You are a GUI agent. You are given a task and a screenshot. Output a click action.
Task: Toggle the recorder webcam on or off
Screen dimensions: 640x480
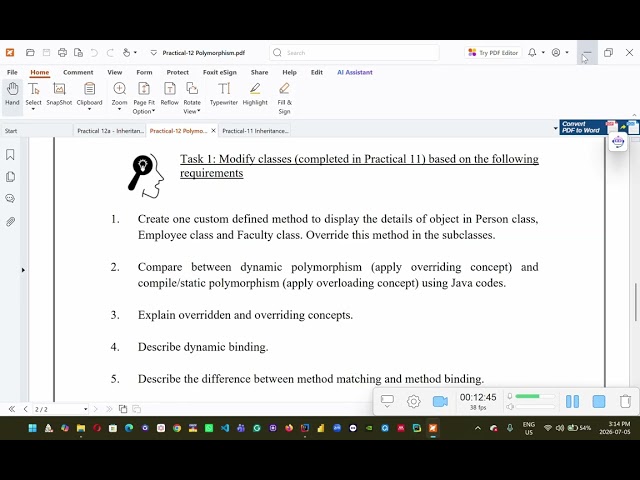(x=440, y=402)
